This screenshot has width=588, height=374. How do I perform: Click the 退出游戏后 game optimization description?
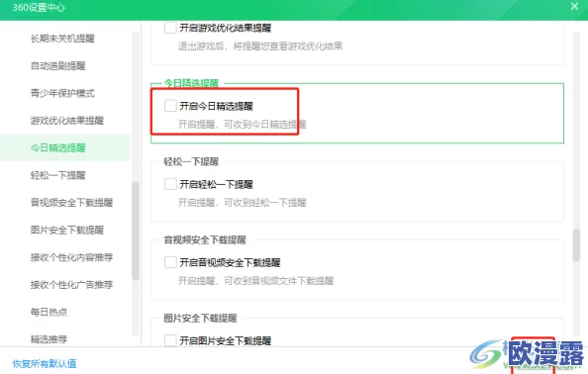[260, 47]
